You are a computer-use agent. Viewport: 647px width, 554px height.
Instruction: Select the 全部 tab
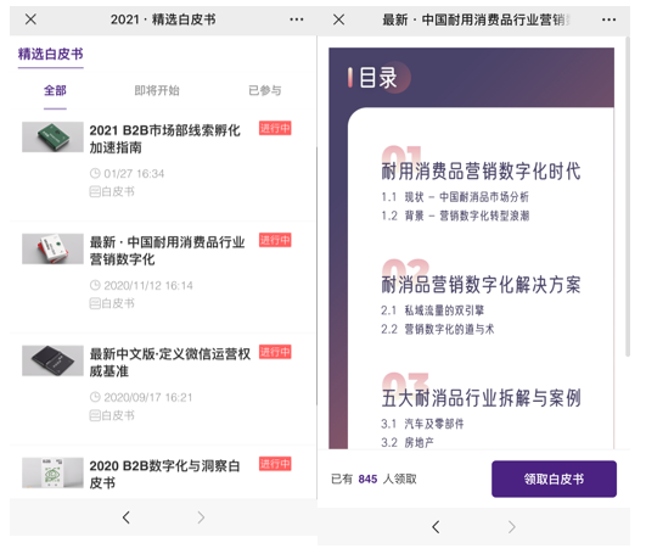click(x=55, y=91)
